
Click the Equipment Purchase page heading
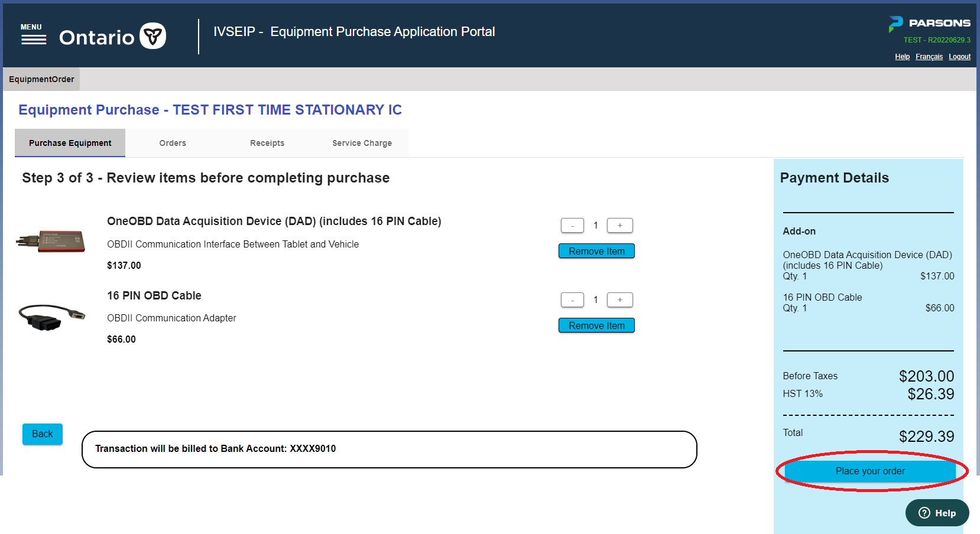click(210, 110)
